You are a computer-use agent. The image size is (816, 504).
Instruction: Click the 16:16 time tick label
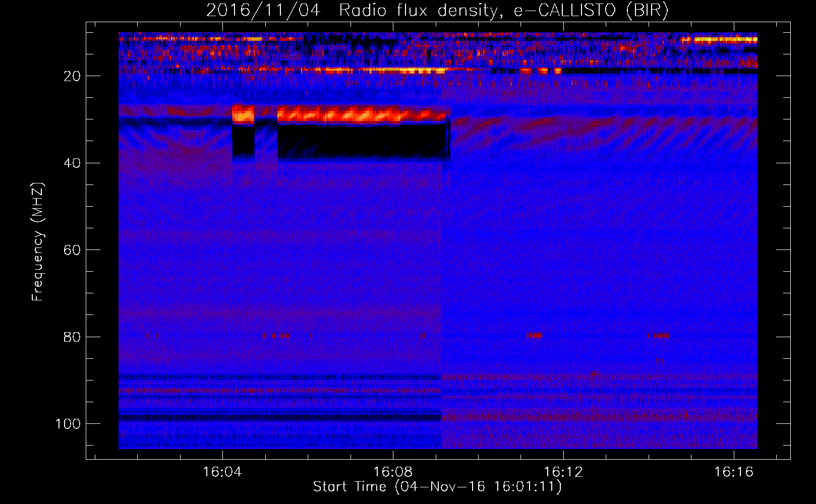pos(734,472)
